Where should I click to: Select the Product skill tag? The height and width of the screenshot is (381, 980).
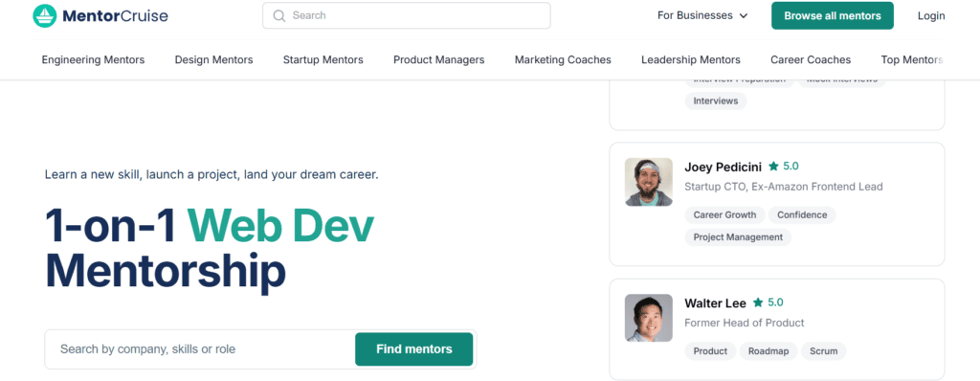tap(711, 351)
